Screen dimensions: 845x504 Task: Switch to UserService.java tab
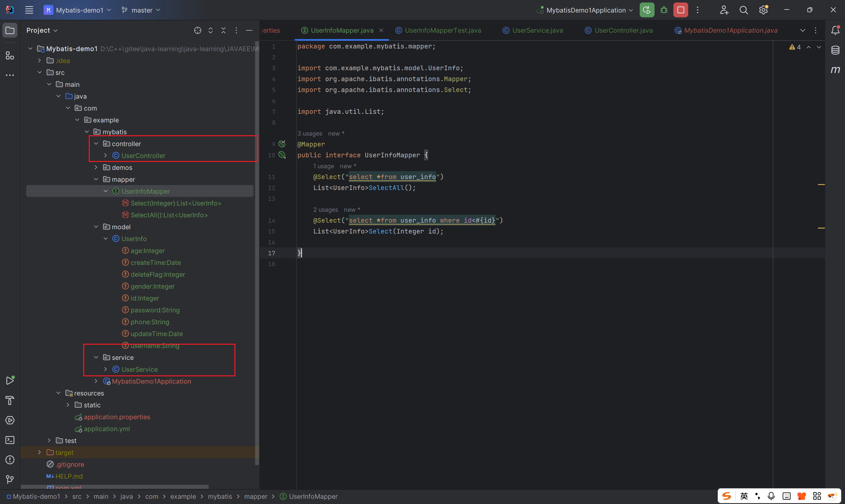(533, 31)
